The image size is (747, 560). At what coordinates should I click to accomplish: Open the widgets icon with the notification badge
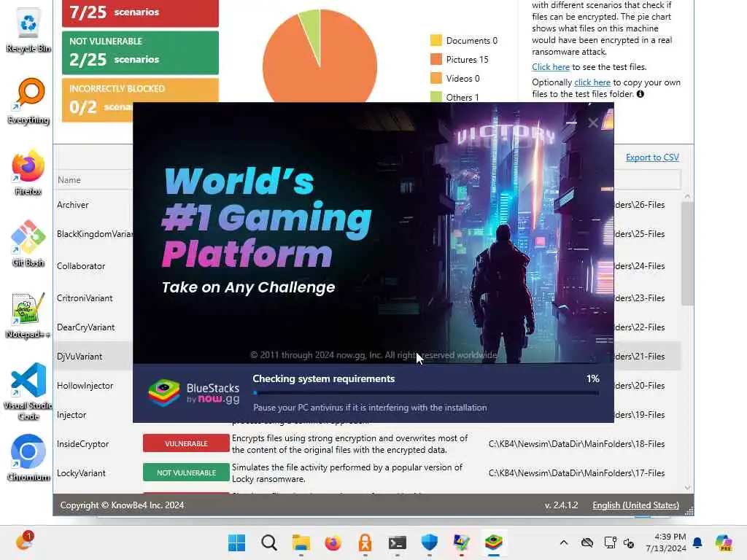(23, 541)
